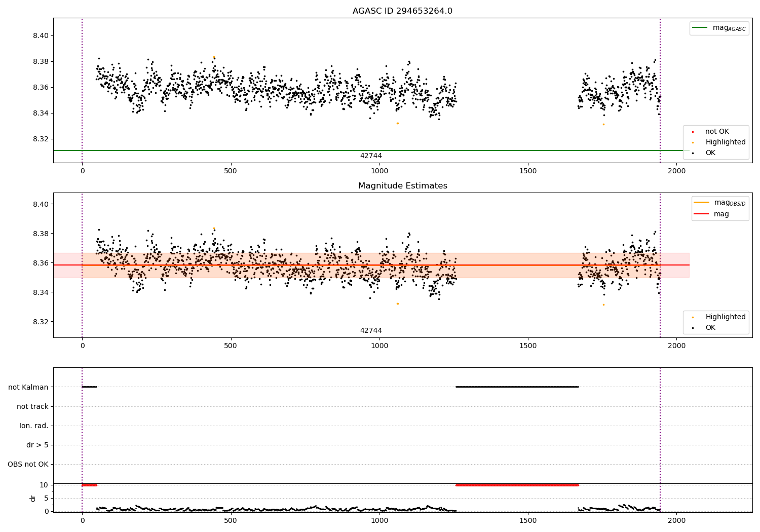
Task: Click the 'not Kalman' axis label
Action: click(28, 387)
